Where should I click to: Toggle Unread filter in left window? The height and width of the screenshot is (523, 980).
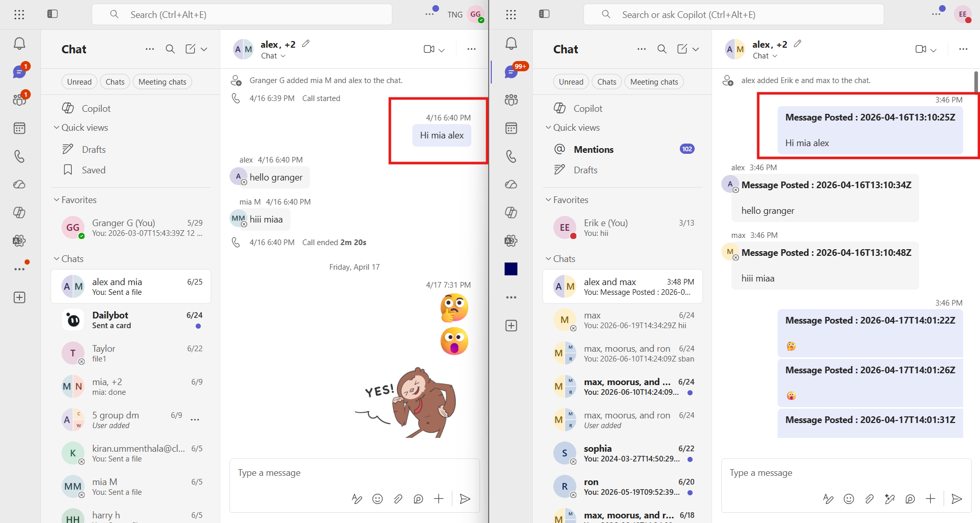click(79, 82)
